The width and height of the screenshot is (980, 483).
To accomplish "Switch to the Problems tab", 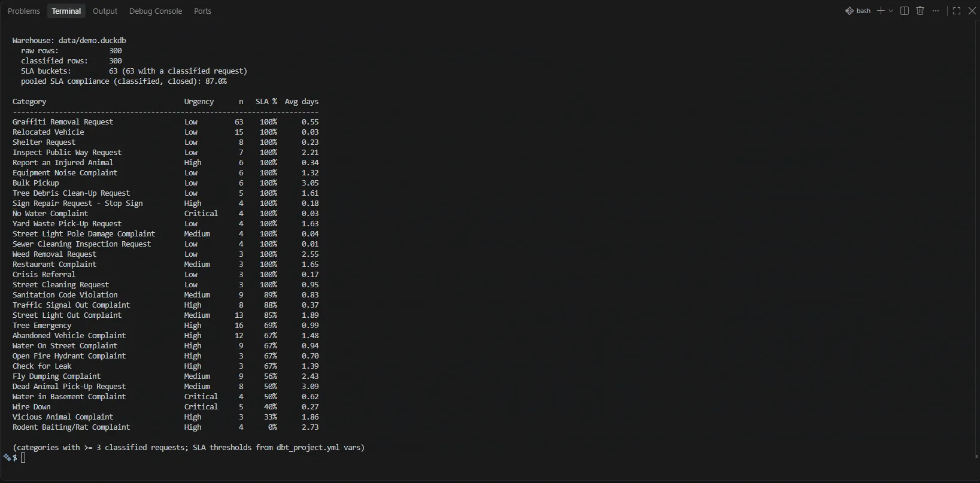I will coord(24,11).
